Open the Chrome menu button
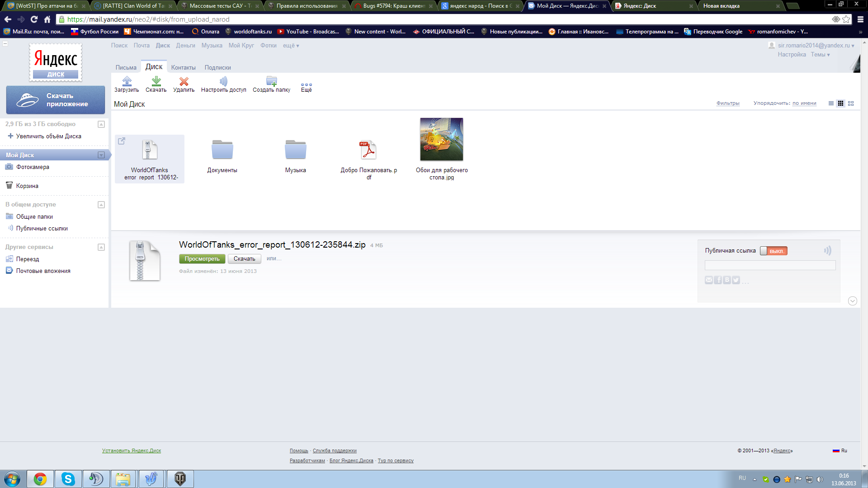Image resolution: width=868 pixels, height=488 pixels. [x=860, y=19]
